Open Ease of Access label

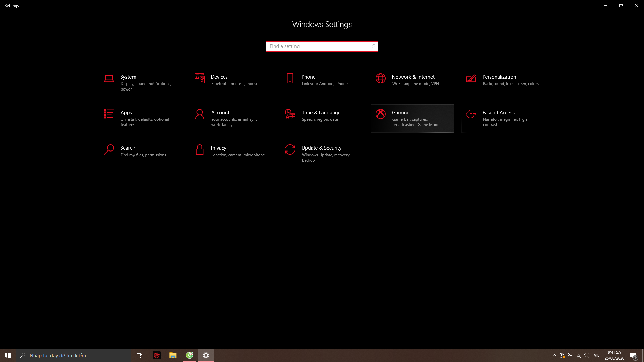[x=498, y=113]
